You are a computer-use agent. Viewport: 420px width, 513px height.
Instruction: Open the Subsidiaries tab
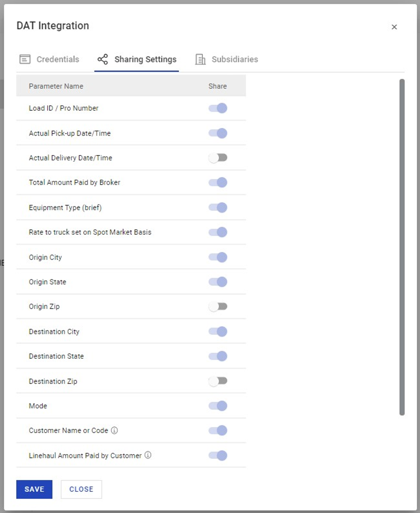[x=226, y=60]
